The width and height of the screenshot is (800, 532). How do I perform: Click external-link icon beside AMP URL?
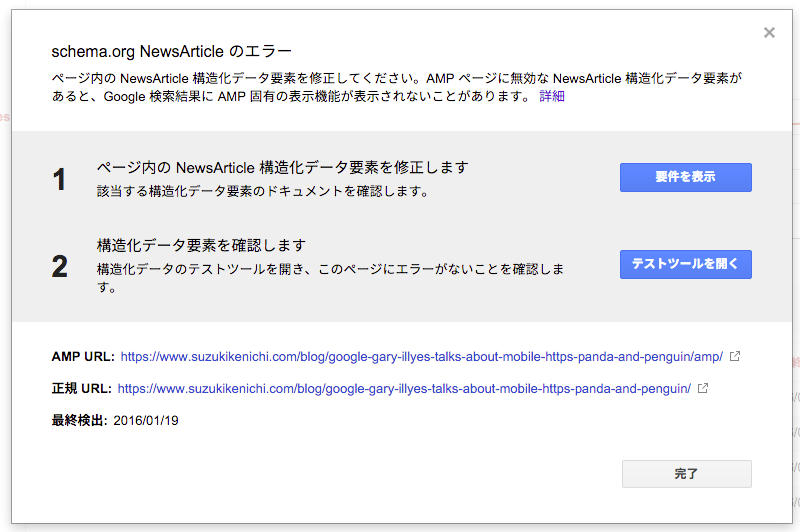735,356
